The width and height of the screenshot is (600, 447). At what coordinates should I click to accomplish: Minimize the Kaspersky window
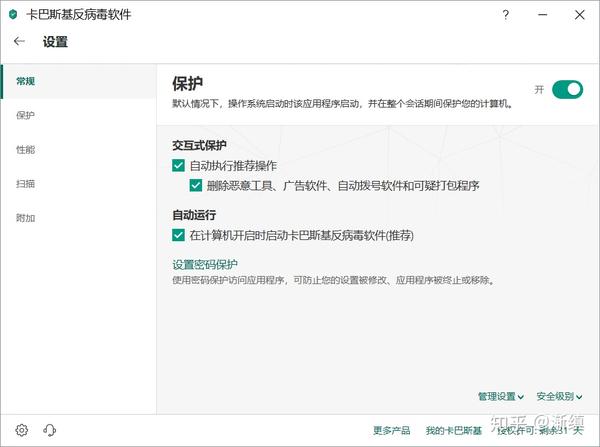(542, 15)
